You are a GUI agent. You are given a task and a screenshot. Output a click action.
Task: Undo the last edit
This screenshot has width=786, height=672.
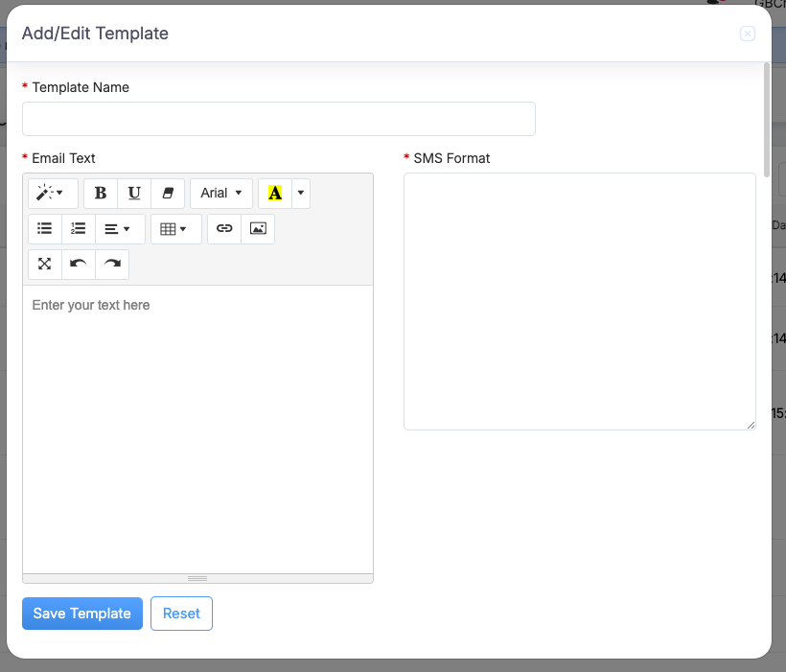pos(79,265)
